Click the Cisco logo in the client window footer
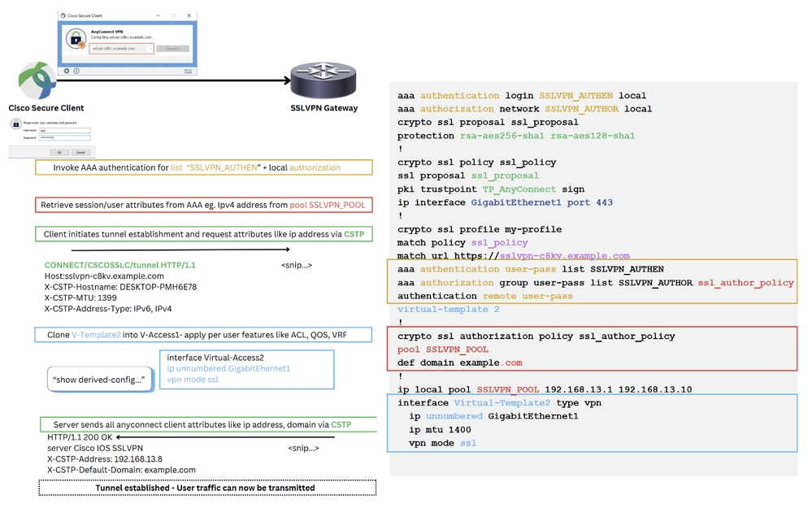This screenshot has height=508, width=812. coord(188,71)
